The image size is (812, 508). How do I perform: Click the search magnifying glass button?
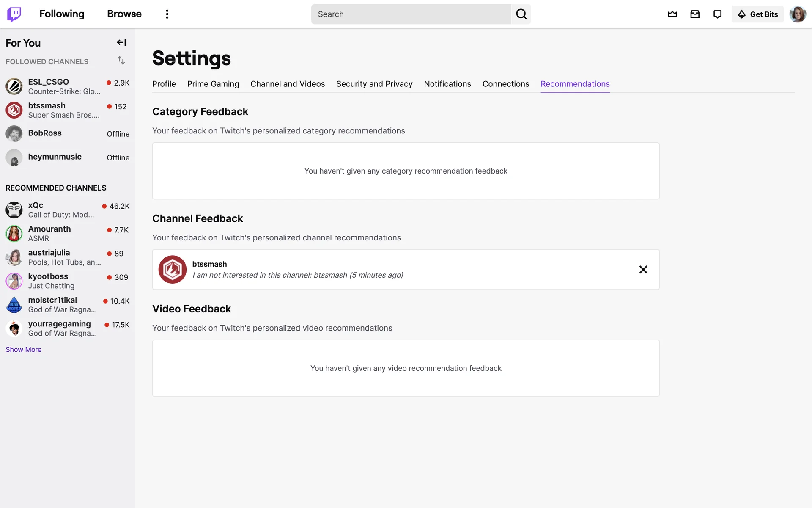(x=521, y=14)
